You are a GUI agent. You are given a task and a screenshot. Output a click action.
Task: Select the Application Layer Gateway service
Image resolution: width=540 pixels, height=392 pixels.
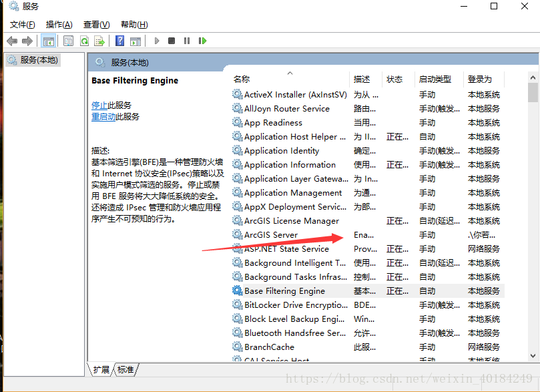(368, 179)
